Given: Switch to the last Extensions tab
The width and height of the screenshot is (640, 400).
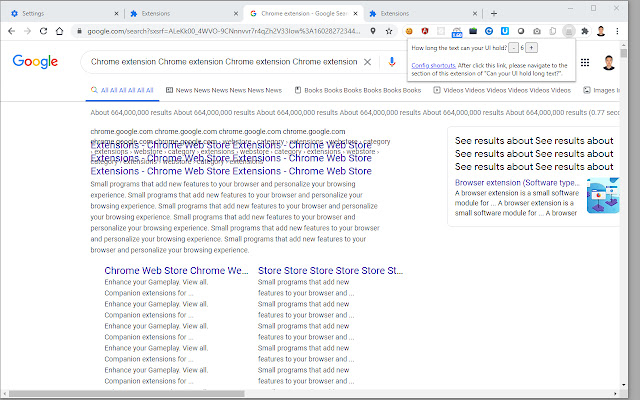Looking at the screenshot, I should click(x=423, y=13).
